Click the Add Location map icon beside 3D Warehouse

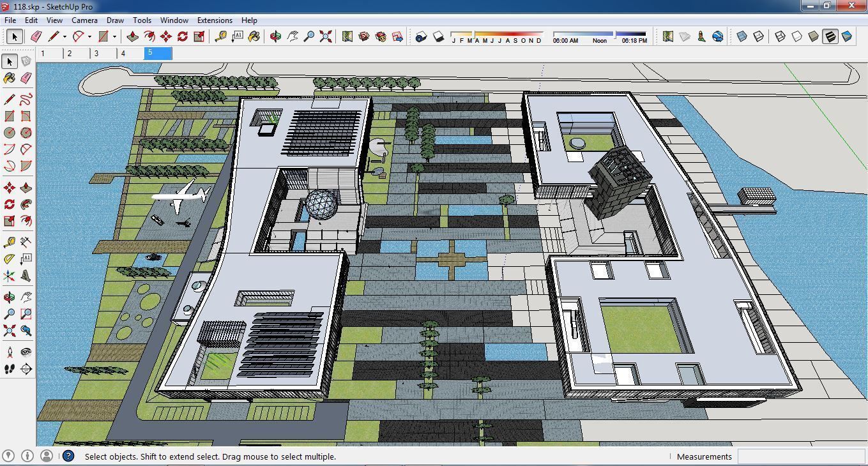coord(347,36)
